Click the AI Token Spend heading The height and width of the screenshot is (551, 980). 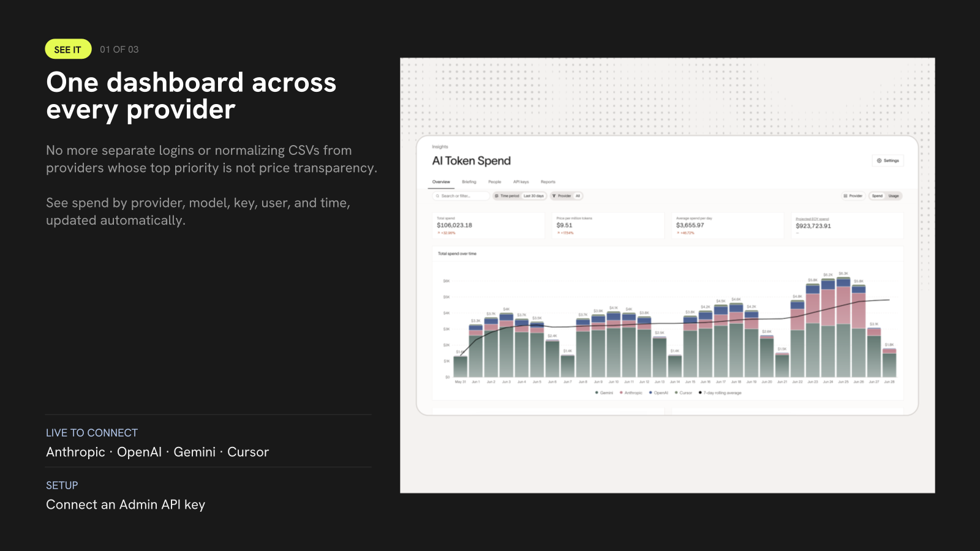pos(472,161)
